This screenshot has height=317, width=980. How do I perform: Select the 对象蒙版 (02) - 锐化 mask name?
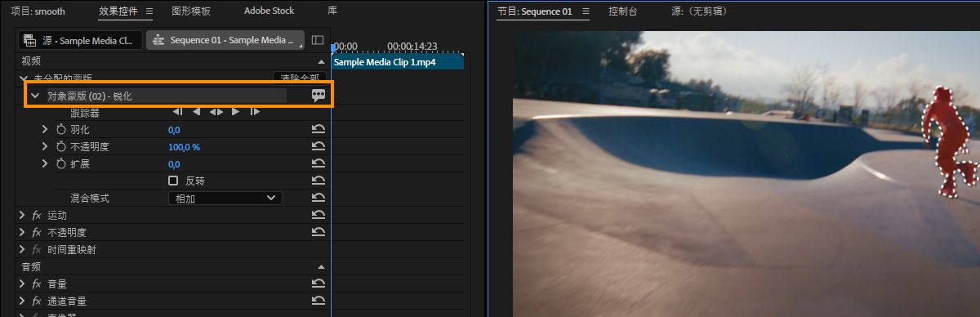(90, 96)
